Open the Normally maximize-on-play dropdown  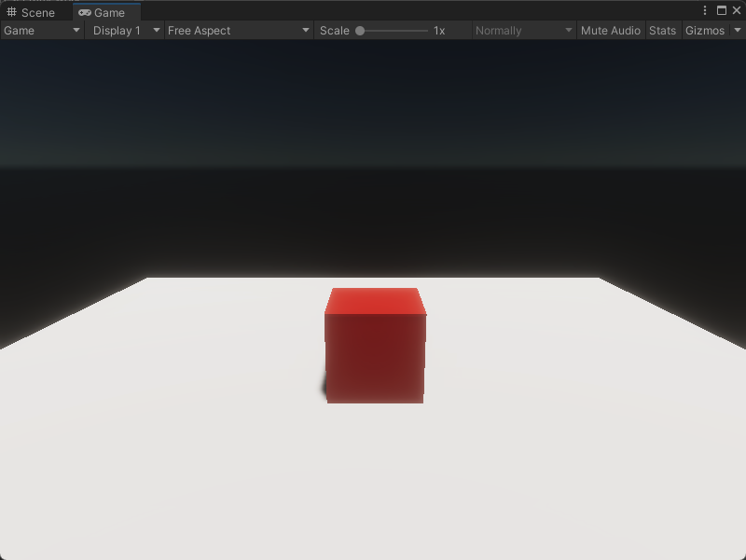522,30
